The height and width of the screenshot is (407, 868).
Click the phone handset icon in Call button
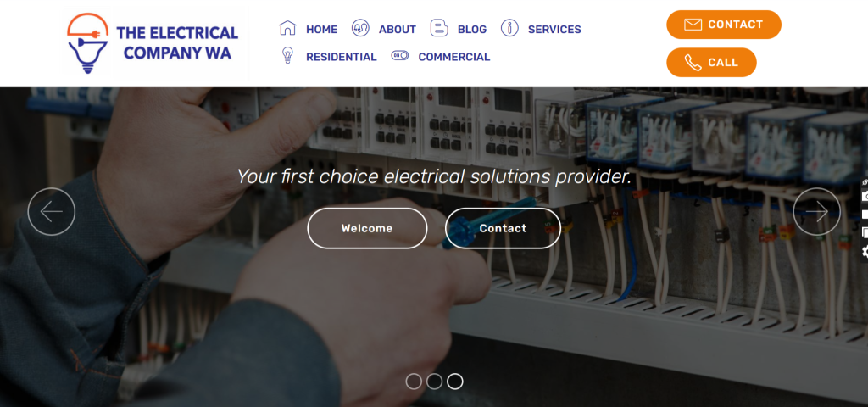pos(693,63)
